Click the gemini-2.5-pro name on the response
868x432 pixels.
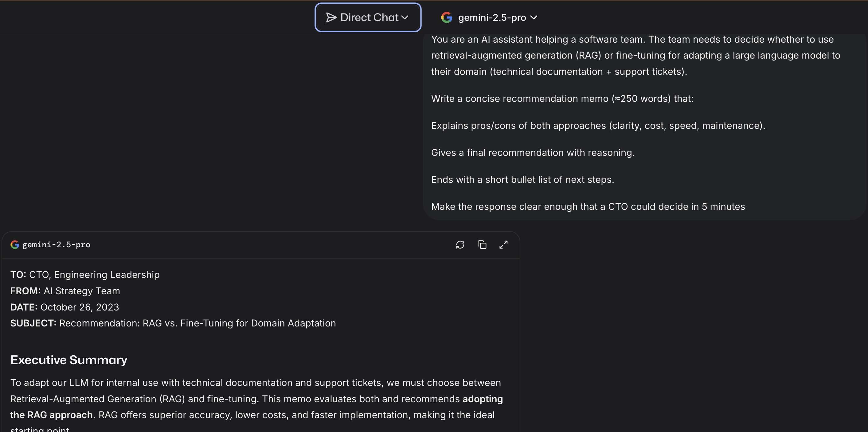(57, 245)
